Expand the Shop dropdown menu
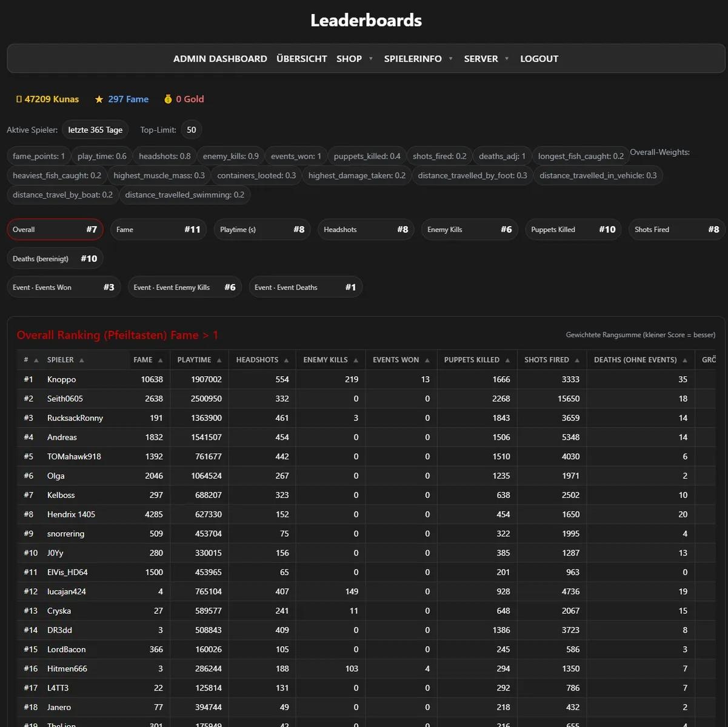Image resolution: width=728 pixels, height=727 pixels. 355,59
